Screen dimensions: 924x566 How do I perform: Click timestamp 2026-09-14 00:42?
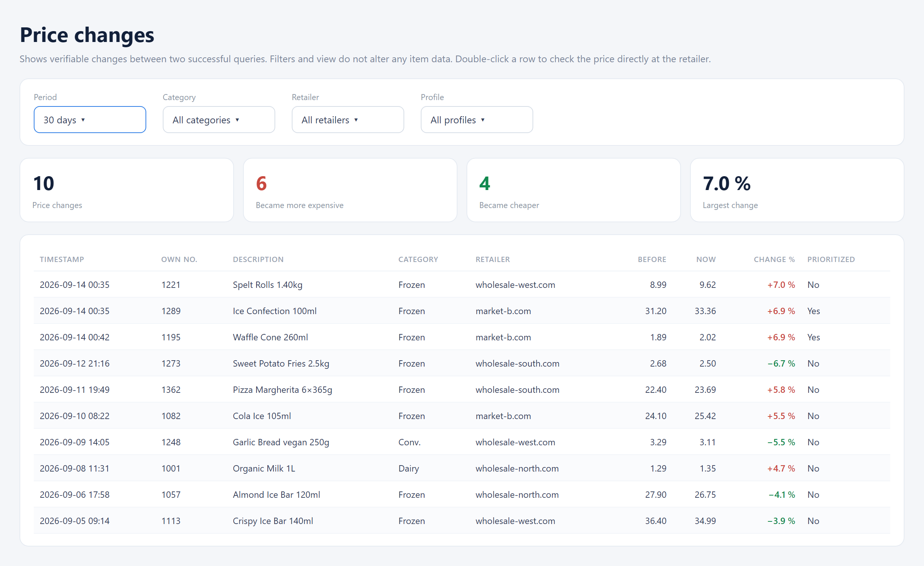pos(75,337)
